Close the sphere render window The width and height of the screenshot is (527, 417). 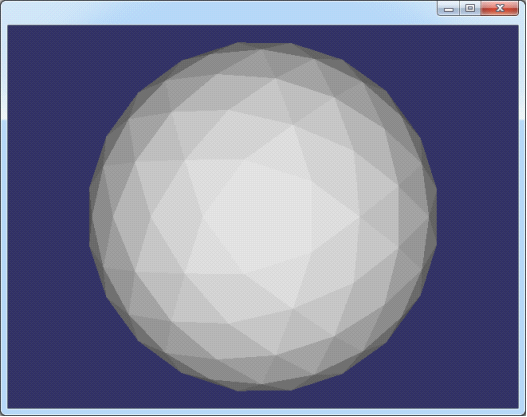coord(499,8)
